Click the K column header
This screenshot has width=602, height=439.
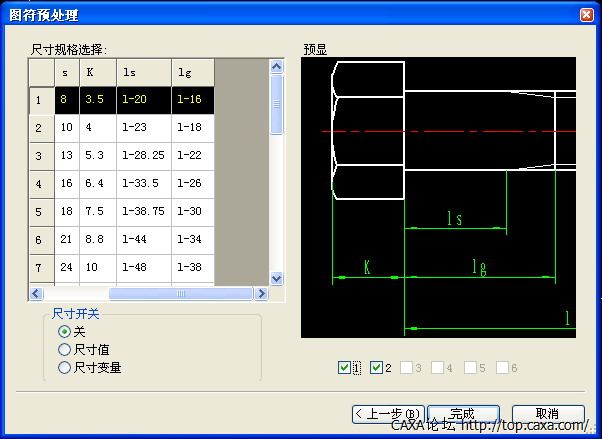click(99, 72)
